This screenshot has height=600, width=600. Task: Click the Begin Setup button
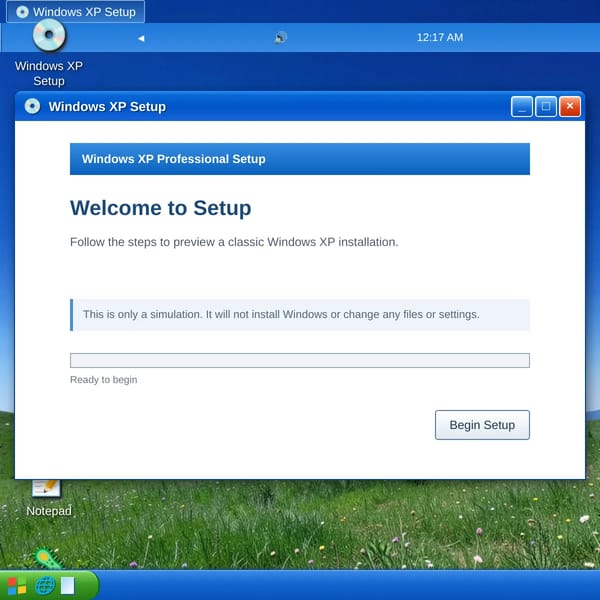(482, 425)
